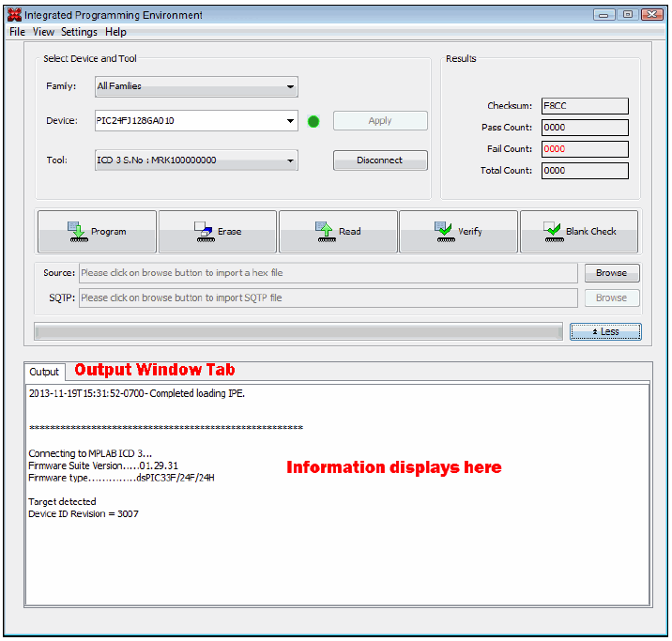Open the Settings menu
The image size is (672, 641).
click(x=79, y=32)
